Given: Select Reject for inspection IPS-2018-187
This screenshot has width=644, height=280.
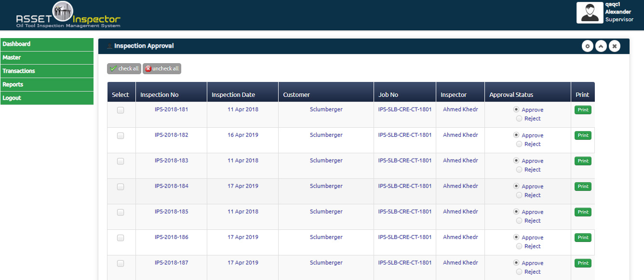Looking at the screenshot, I should [x=519, y=272].
